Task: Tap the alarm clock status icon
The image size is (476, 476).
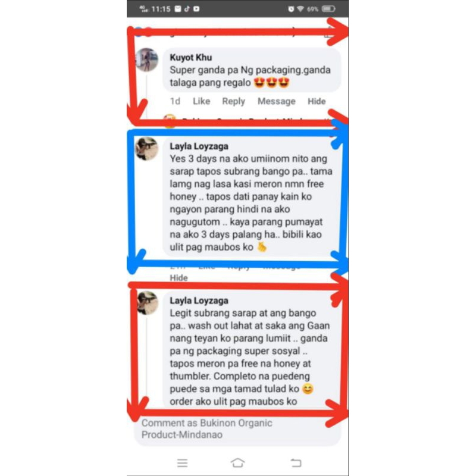Action: point(291,9)
